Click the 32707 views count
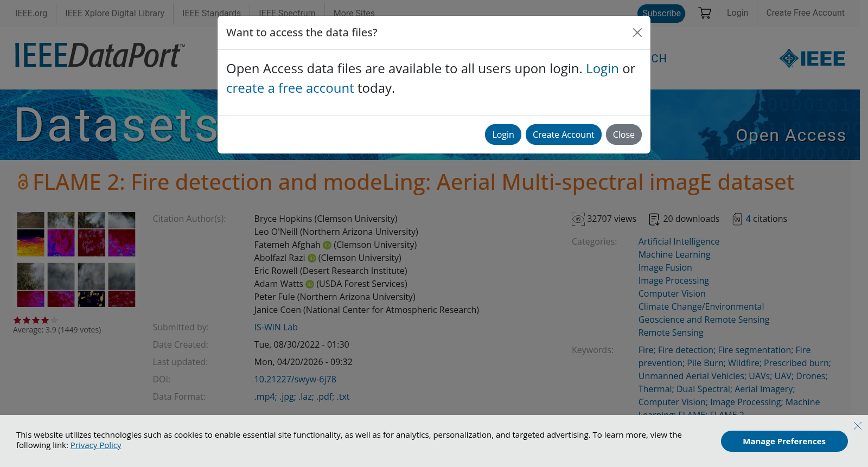Viewport: 868px width, 467px height. [x=611, y=219]
